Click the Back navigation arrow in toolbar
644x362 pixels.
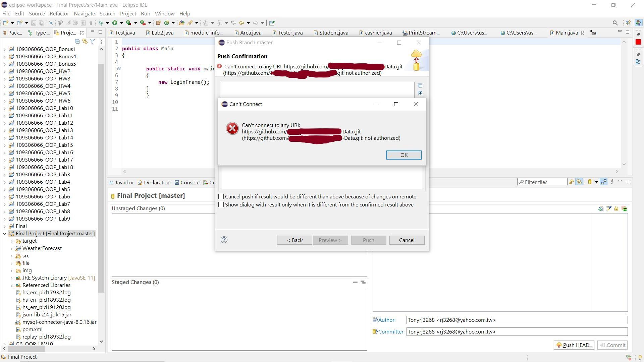point(241,23)
